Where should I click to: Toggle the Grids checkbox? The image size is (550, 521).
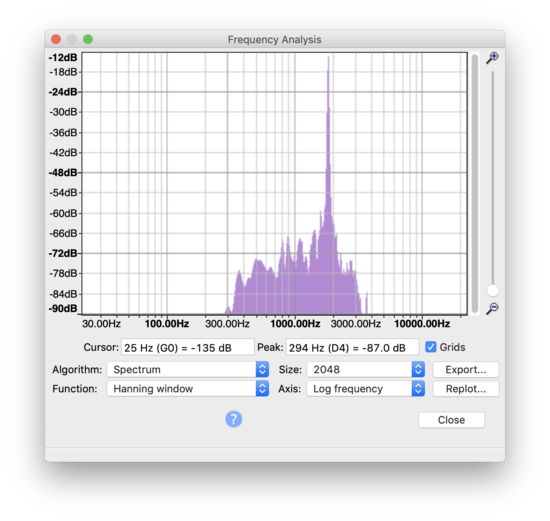click(431, 347)
